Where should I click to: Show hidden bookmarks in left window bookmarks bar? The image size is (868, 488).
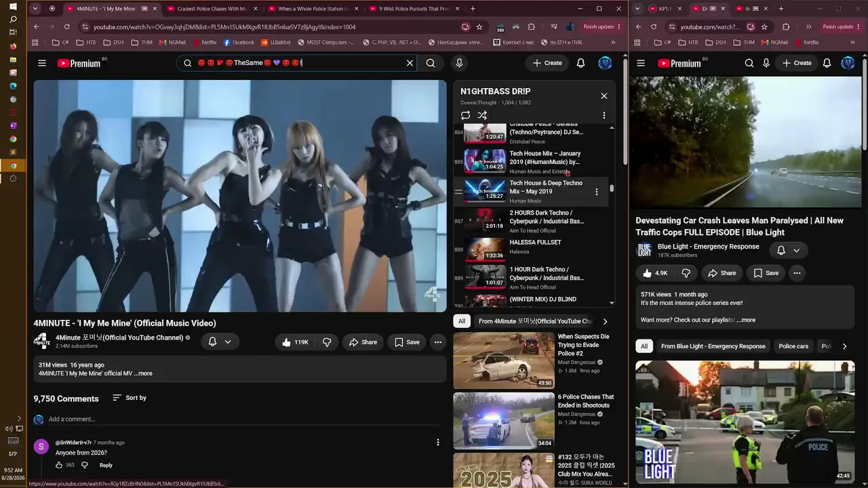613,42
